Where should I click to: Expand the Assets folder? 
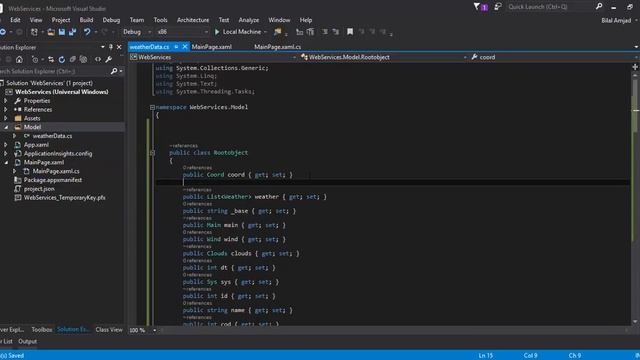(x=6, y=118)
